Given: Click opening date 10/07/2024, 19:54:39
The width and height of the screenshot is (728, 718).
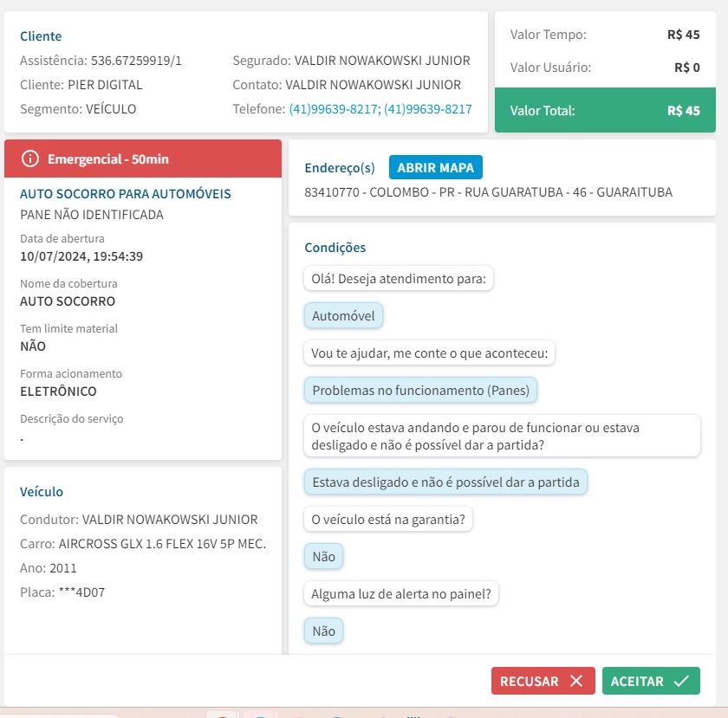Looking at the screenshot, I should [81, 256].
